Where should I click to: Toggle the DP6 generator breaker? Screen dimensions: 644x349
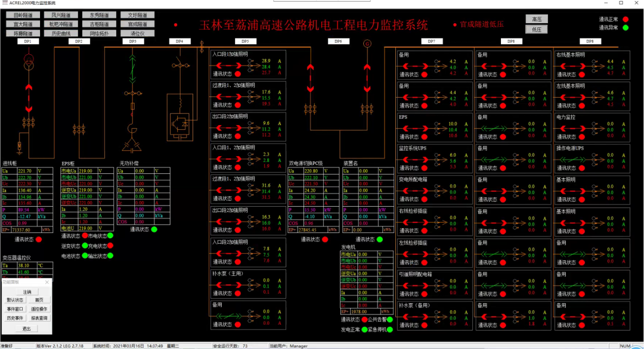point(367,78)
